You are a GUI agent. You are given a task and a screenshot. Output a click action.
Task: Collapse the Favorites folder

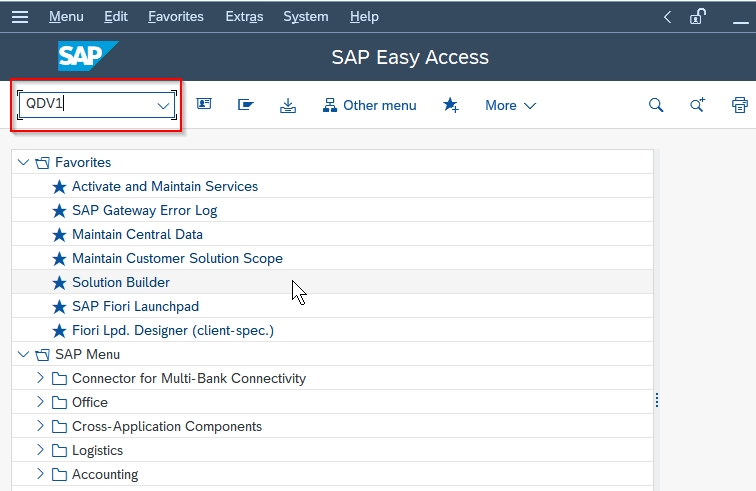click(23, 162)
